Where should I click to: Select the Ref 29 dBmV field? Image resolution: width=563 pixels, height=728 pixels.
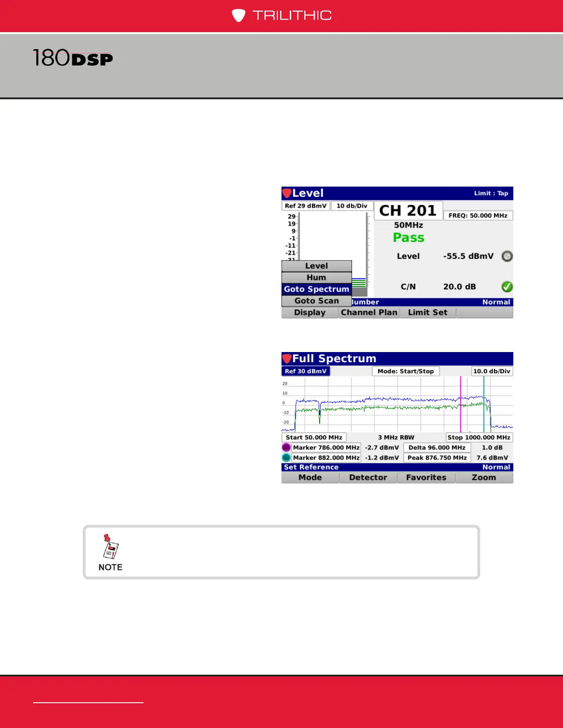point(305,206)
